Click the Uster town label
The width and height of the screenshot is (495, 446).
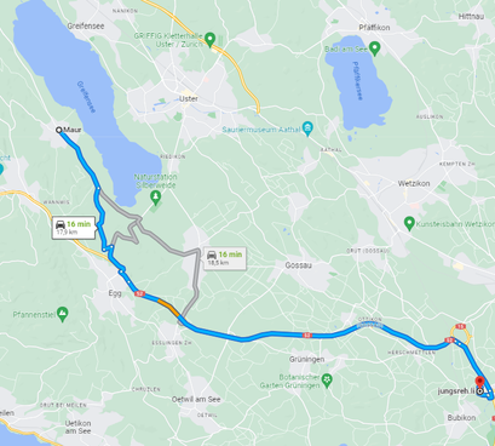point(188,99)
